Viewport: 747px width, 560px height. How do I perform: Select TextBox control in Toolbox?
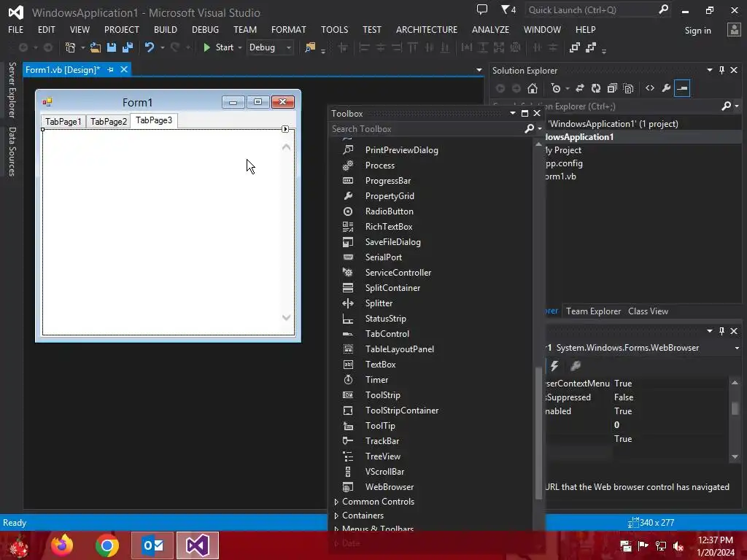[x=380, y=365]
